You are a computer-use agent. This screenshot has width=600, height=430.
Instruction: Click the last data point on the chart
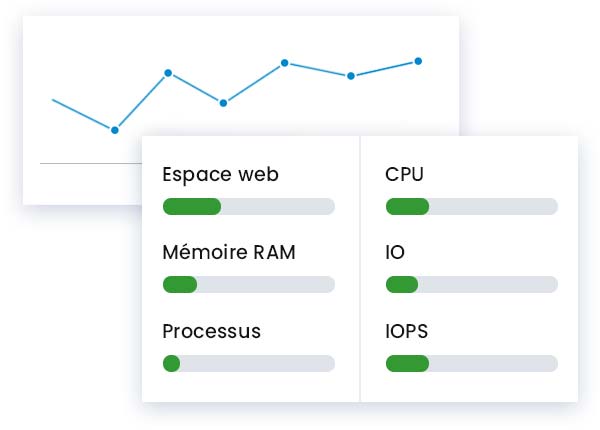coord(418,60)
